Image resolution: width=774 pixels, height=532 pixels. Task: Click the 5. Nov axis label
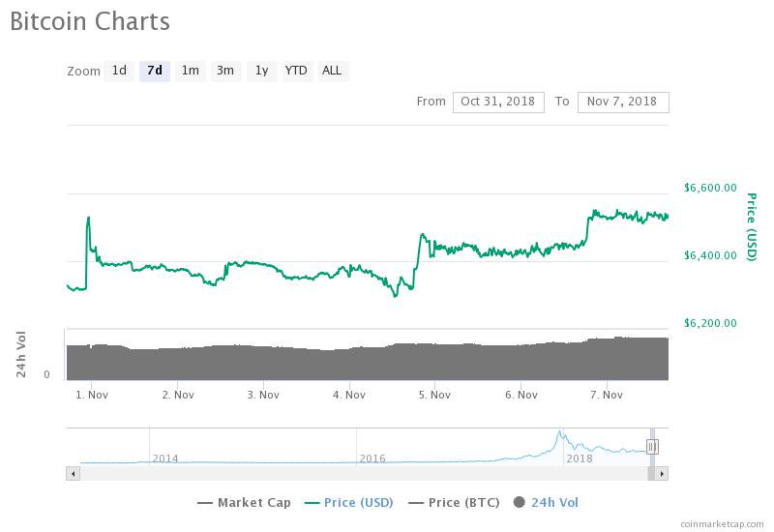coord(434,395)
